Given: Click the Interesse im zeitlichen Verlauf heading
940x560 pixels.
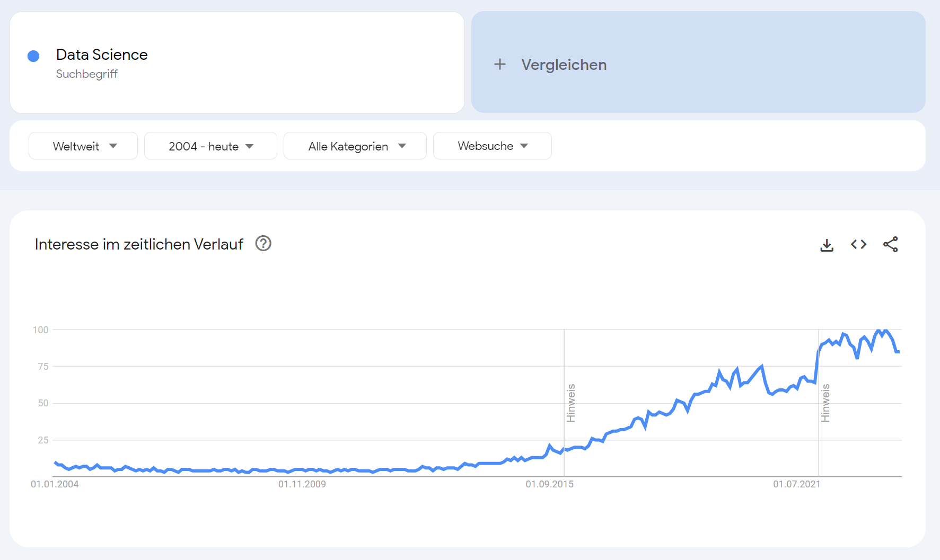Looking at the screenshot, I should 139,244.
